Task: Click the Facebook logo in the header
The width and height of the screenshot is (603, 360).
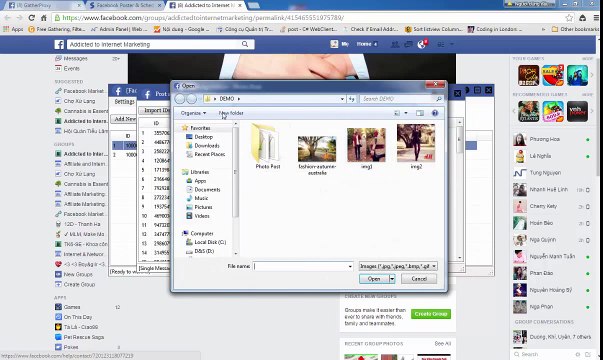Action: point(59,45)
